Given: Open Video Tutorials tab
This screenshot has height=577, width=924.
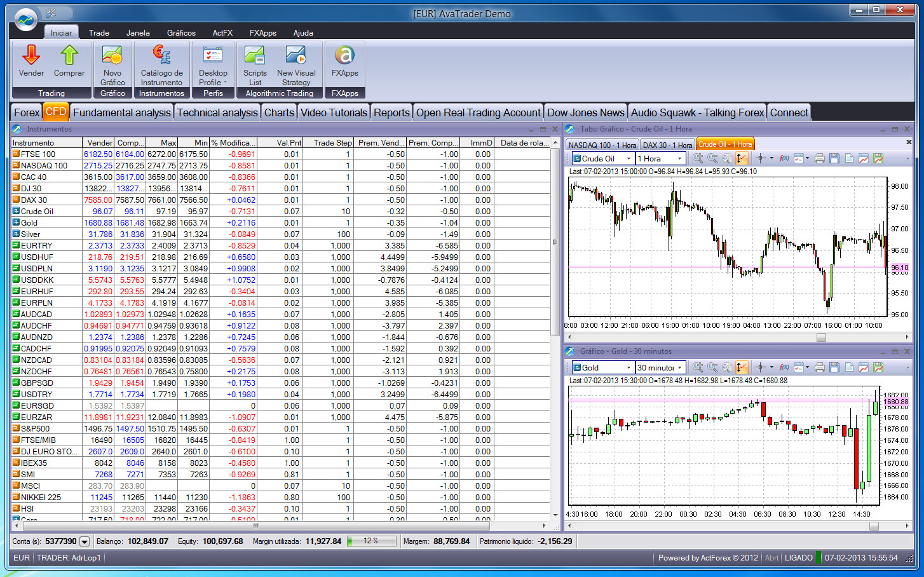Looking at the screenshot, I should click(334, 112).
